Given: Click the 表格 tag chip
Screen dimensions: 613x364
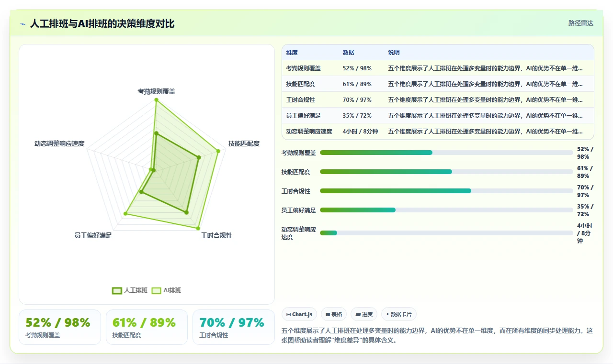Looking at the screenshot, I should point(334,314).
